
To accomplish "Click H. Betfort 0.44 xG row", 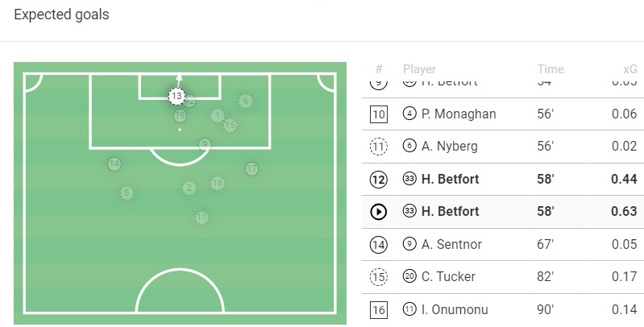I will point(500,180).
